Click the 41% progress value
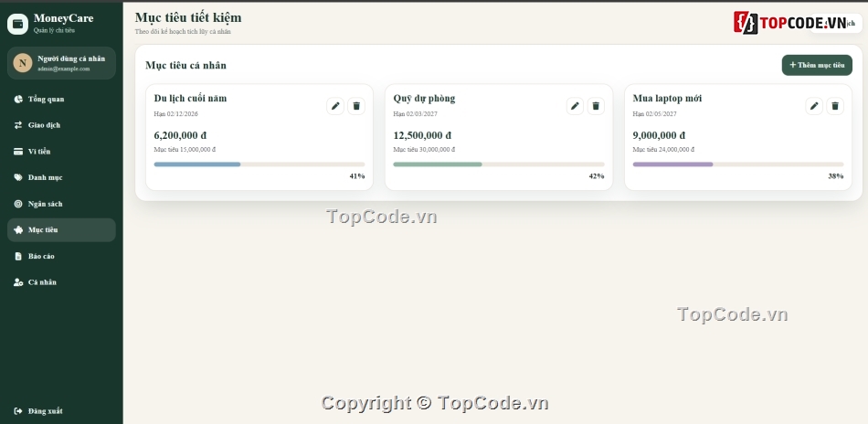868x424 pixels. click(357, 176)
